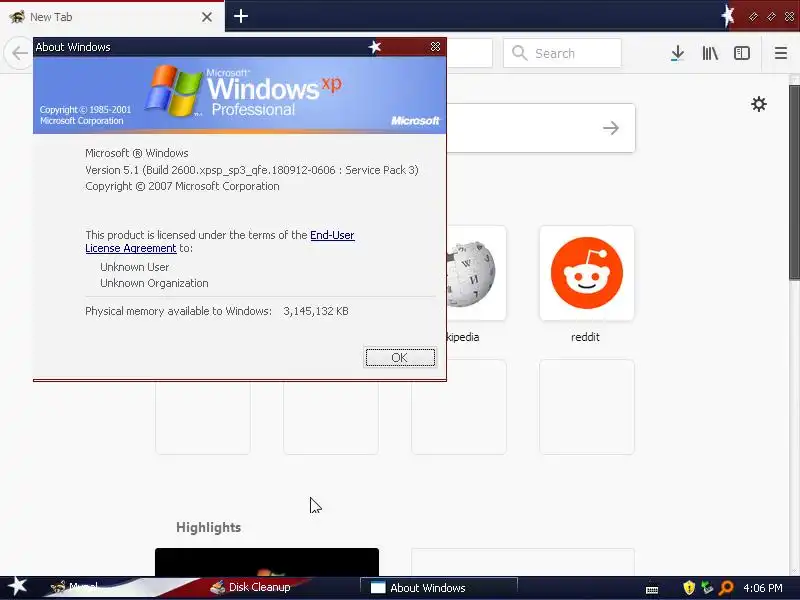Click the search go arrow on new tab page

[611, 128]
